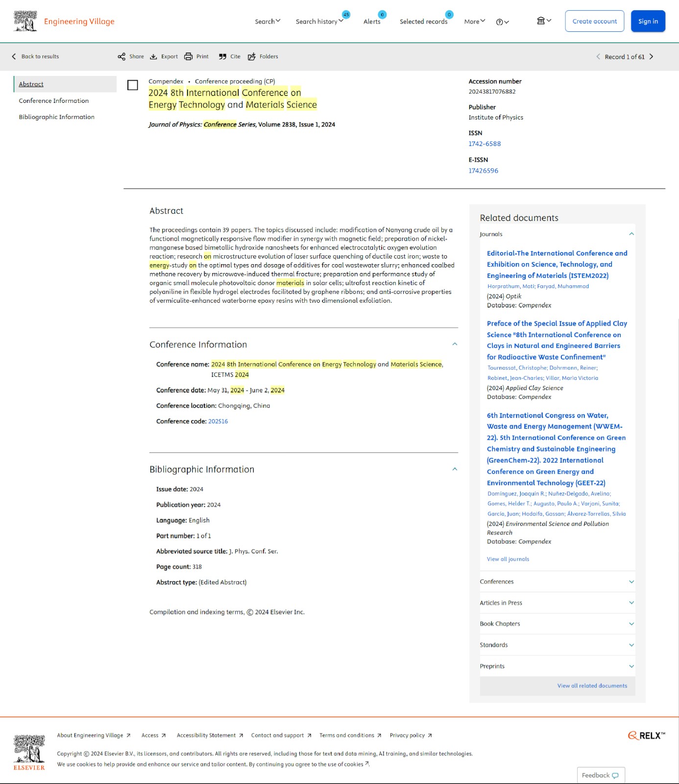
Task: Click author Dominguez, Joaquin R. link
Action: tap(516, 493)
